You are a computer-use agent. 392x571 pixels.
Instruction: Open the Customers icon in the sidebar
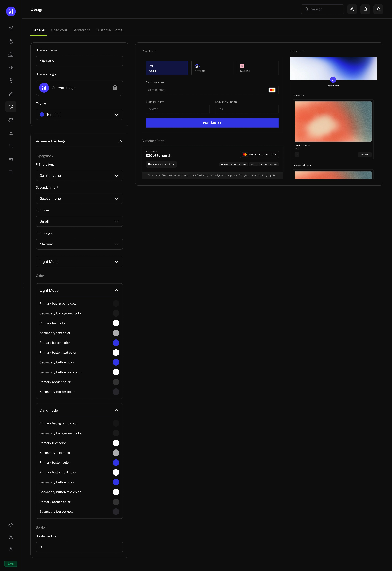[11, 68]
